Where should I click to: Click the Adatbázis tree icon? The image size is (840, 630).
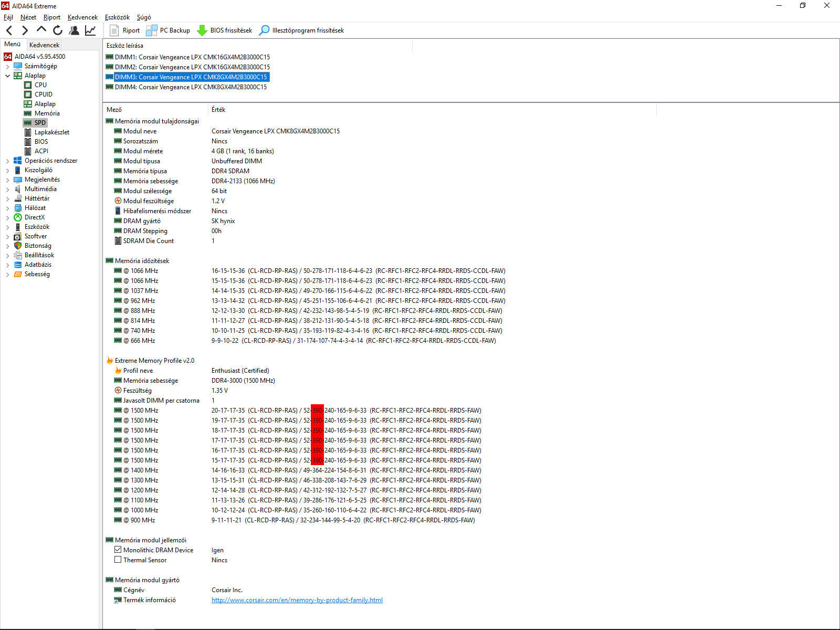pos(18,265)
